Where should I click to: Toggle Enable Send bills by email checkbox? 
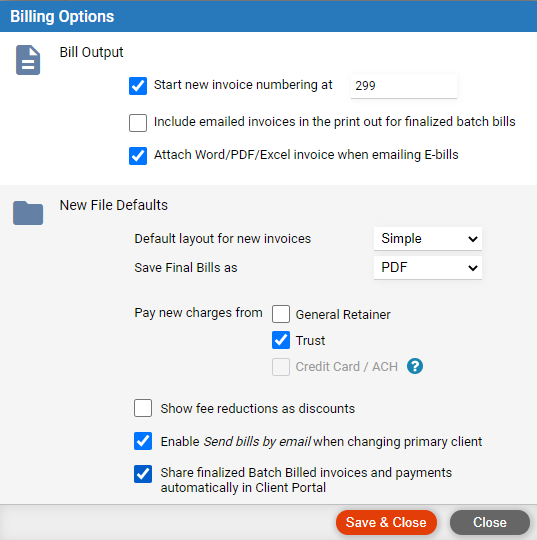click(x=143, y=441)
